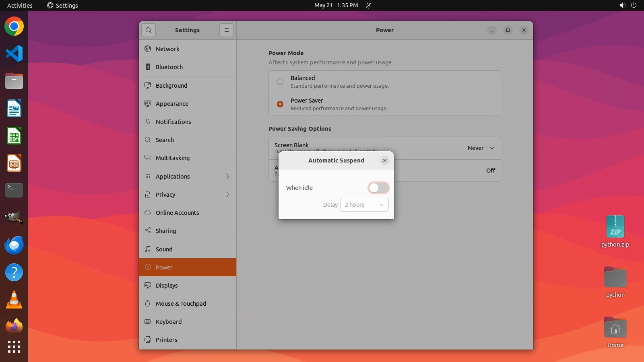Close the Automatic Suspend dialog
Image resolution: width=644 pixels, height=362 pixels.
[x=385, y=160]
